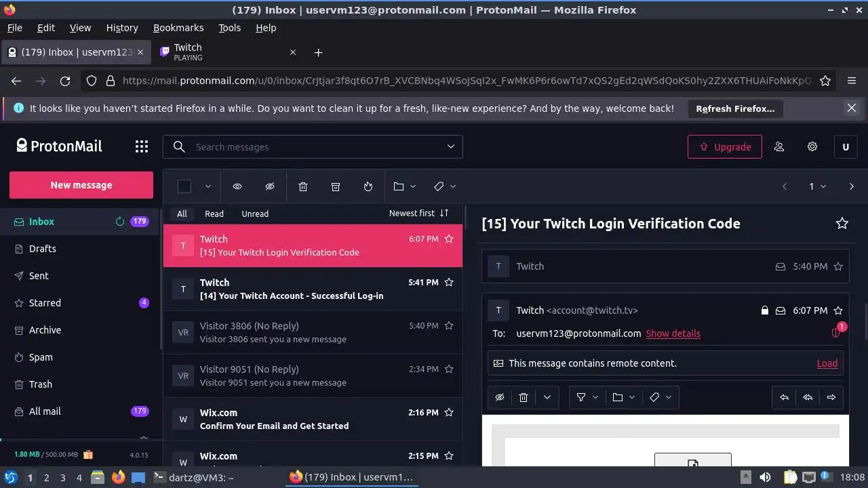Move to trash icon in list toolbar
Viewport: 868px width, 488px height.
point(303,186)
